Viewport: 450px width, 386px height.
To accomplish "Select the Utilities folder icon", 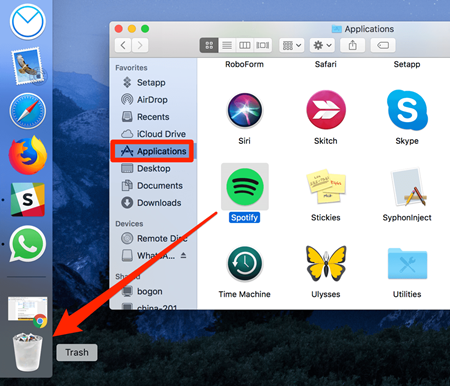I will coord(407,264).
